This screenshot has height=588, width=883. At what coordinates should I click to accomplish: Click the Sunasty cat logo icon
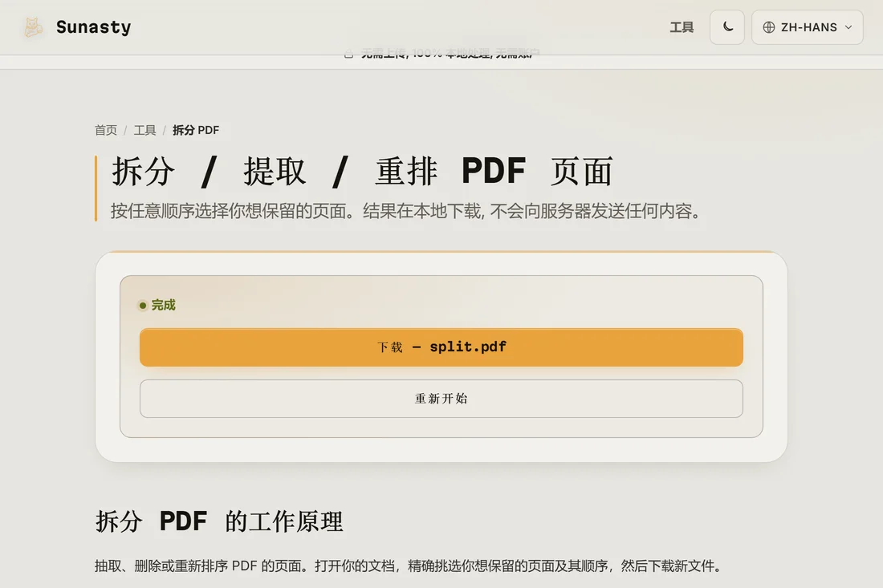[33, 27]
